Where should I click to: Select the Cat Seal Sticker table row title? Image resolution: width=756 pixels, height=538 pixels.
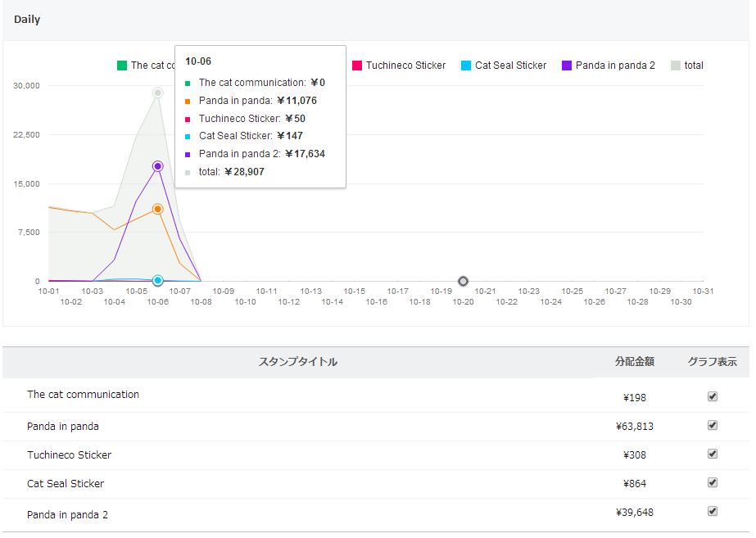(66, 483)
